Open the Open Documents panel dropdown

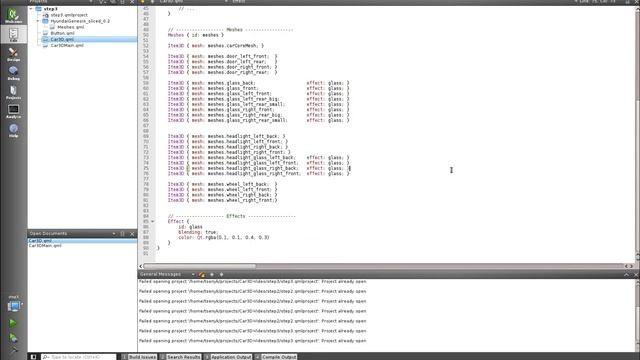(x=113, y=233)
